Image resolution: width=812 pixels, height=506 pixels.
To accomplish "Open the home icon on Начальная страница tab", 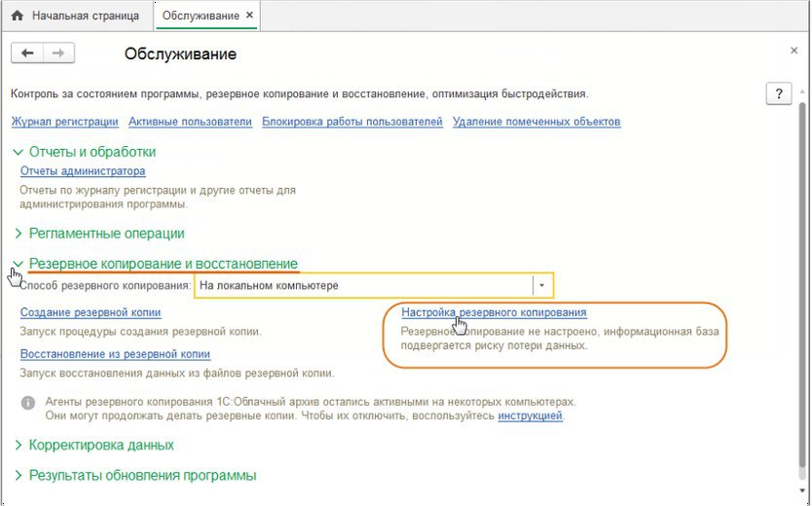I will (x=18, y=16).
